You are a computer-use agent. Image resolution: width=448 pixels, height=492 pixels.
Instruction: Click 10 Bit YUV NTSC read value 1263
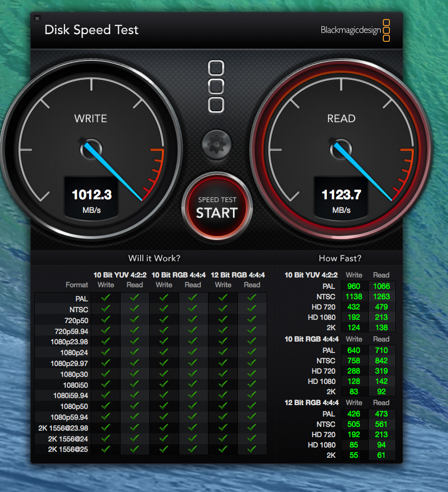pyautogui.click(x=382, y=297)
